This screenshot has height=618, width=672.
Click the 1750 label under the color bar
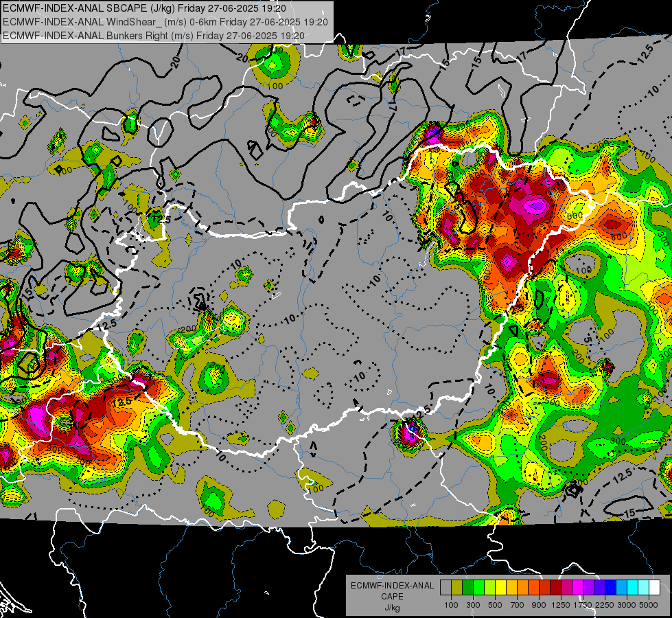[x=583, y=605]
